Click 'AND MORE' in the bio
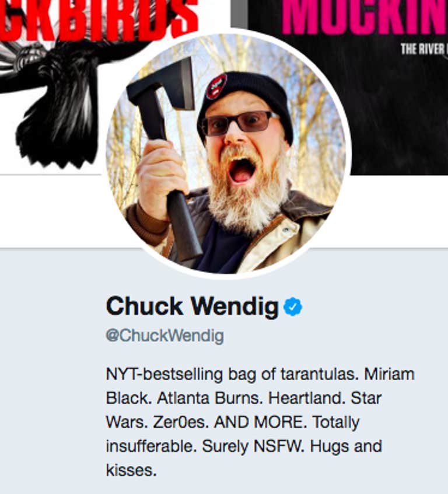Screen dimensions: 448x494 260,422
